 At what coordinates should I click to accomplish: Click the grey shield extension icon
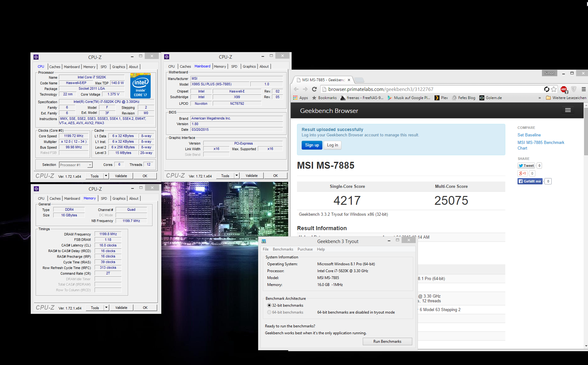[574, 89]
